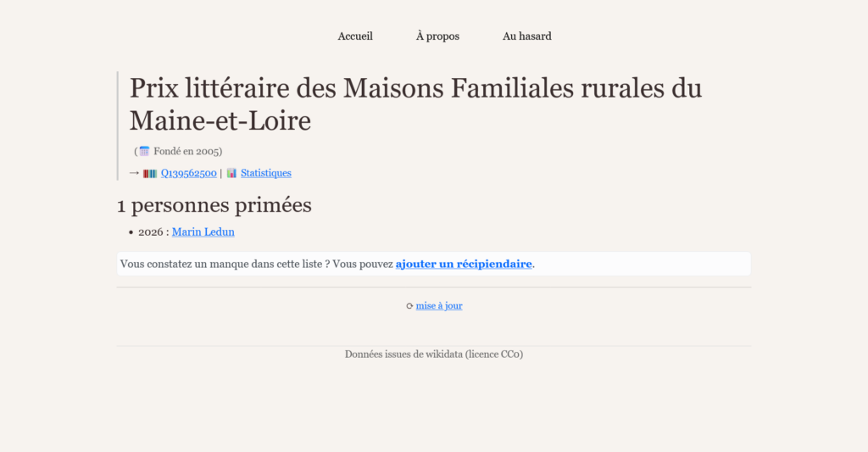Click the arrow symbol before the Wikidata icon

pos(134,173)
